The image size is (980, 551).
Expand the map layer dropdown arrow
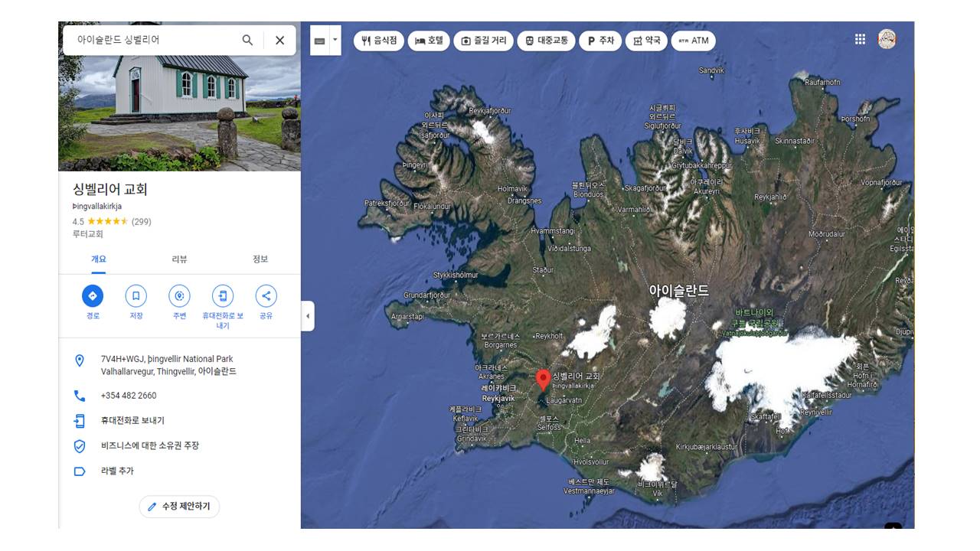(x=335, y=40)
